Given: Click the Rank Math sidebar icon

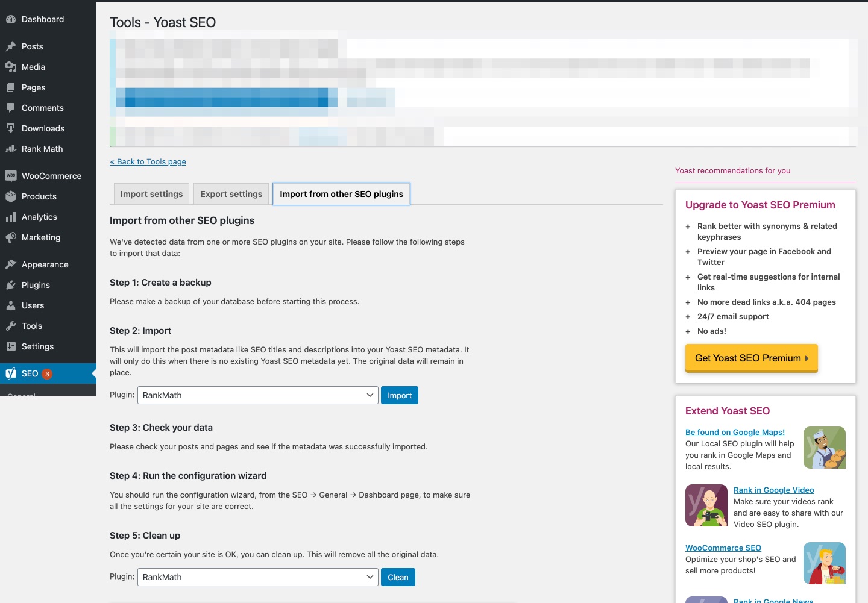Looking at the screenshot, I should point(10,149).
